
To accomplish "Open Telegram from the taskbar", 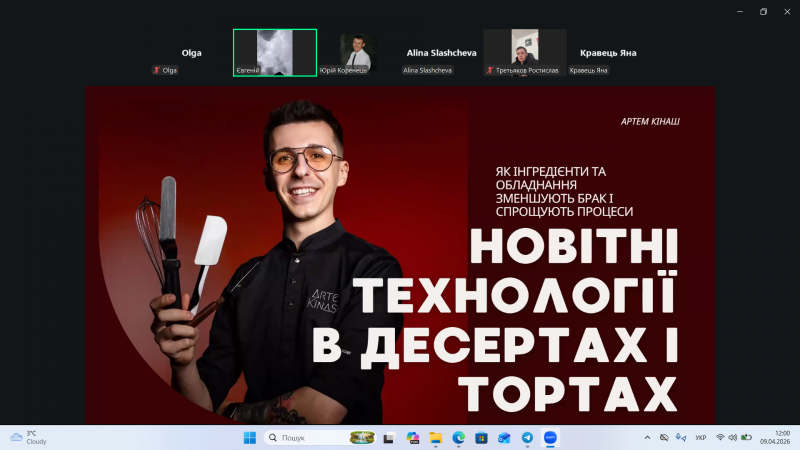I will (527, 438).
